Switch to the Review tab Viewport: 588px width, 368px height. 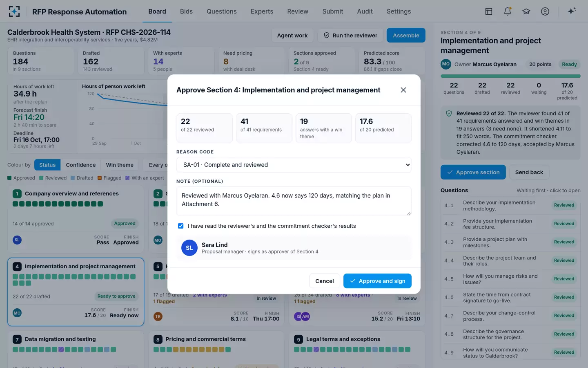click(298, 11)
